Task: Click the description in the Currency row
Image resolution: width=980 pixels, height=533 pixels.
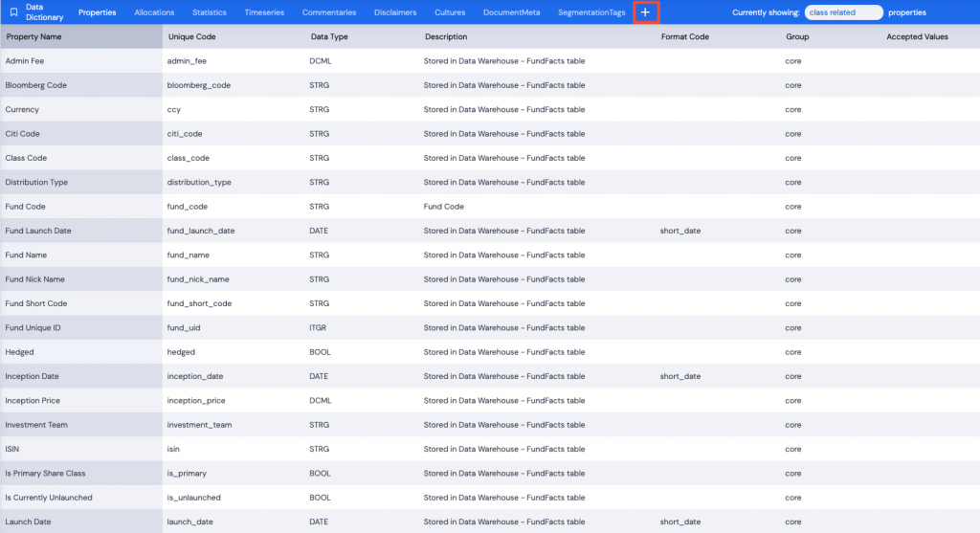Action: [x=504, y=109]
